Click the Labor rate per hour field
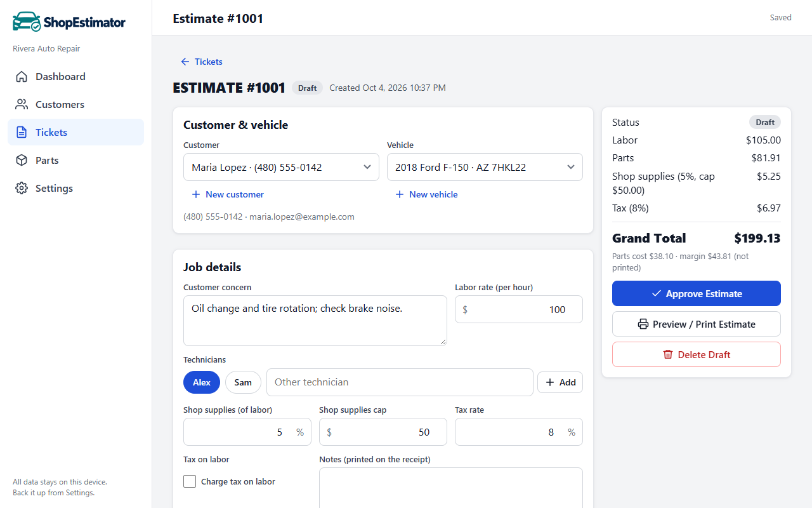 pyautogui.click(x=519, y=309)
